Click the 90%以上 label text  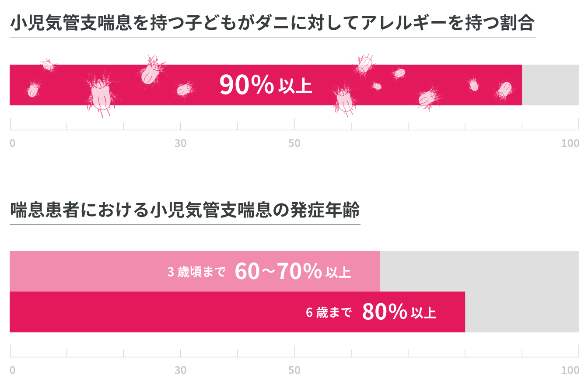point(266,85)
